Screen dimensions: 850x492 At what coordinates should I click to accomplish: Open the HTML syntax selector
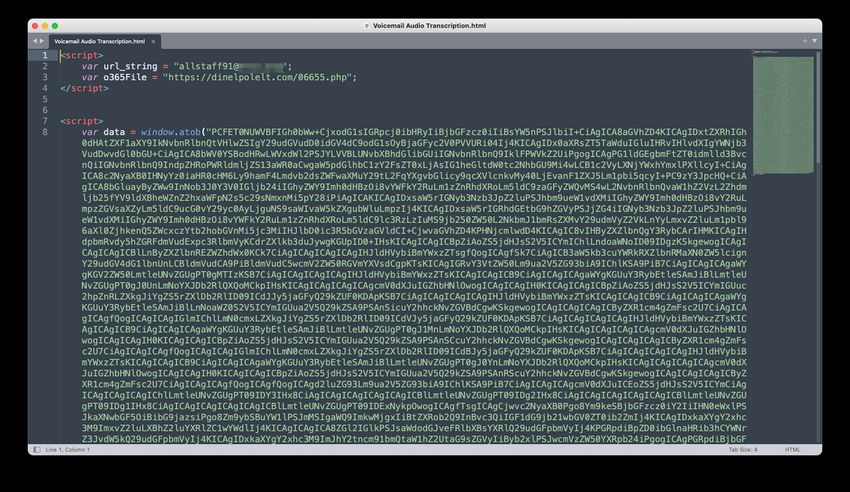(x=792, y=449)
